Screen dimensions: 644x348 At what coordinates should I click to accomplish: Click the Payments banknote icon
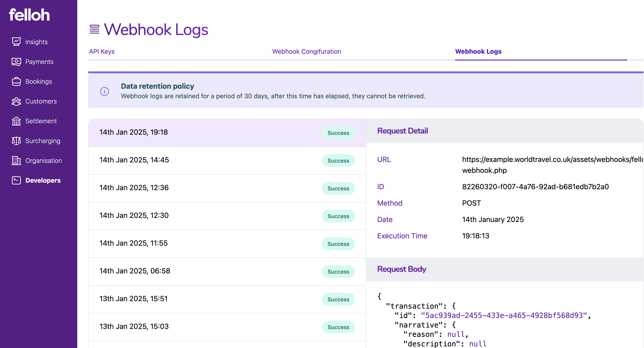[16, 62]
